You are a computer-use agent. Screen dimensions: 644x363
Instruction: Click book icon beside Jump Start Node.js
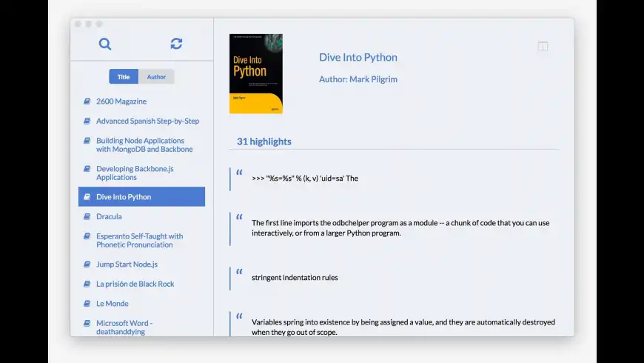[87, 264]
